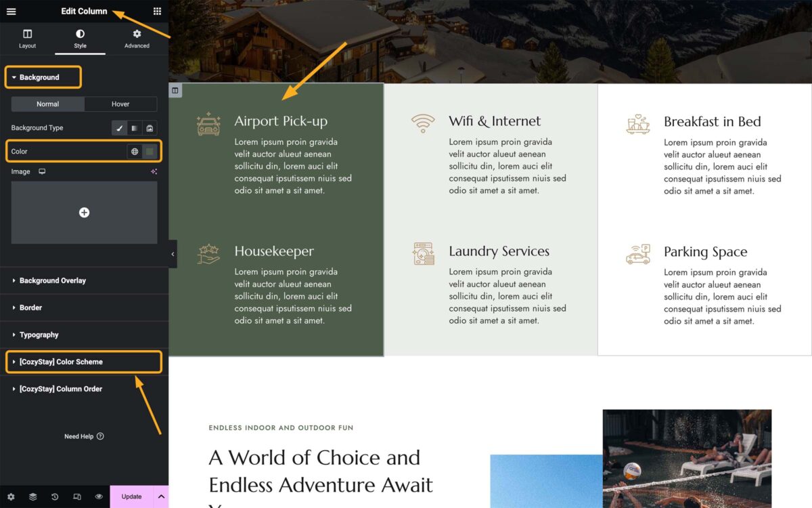
Task: Click the AI sparkle icon beside Image
Action: 154,172
